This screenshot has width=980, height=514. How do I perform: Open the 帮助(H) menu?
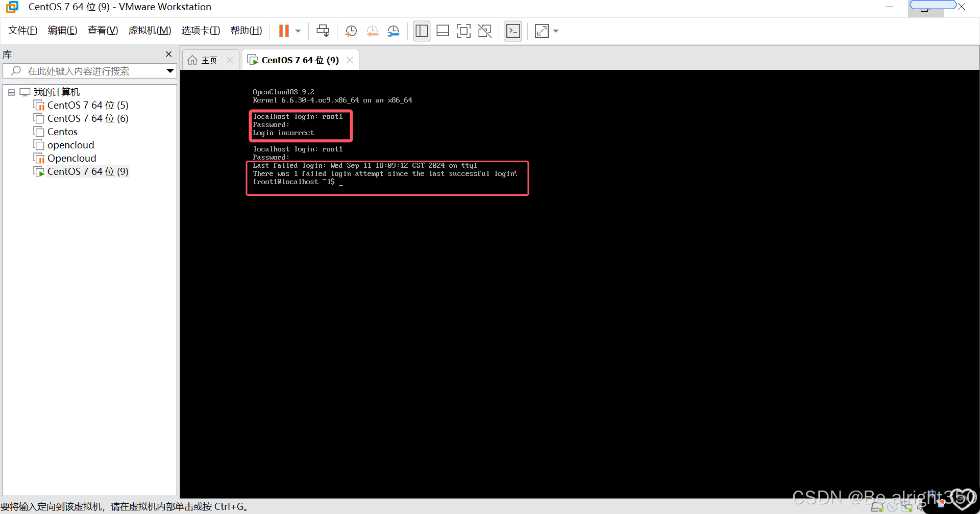click(246, 30)
